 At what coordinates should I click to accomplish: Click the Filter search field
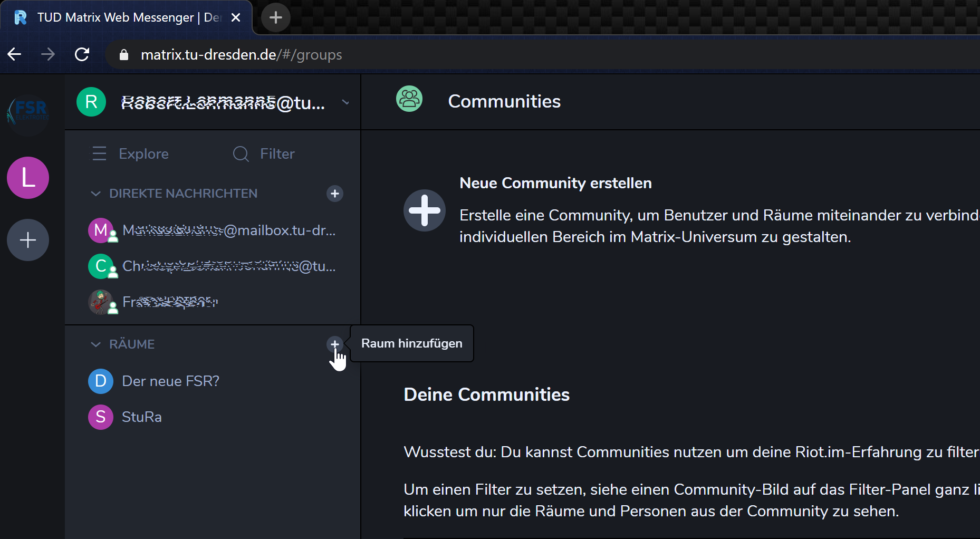(277, 154)
